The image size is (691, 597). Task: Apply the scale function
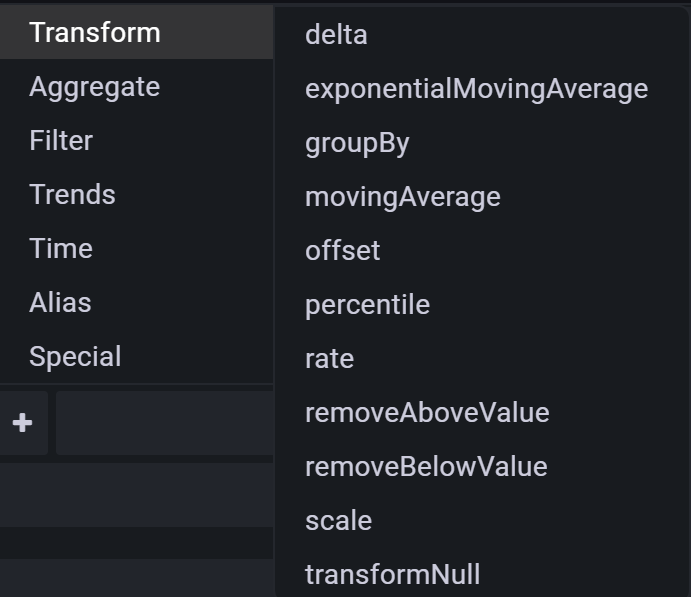click(x=338, y=520)
